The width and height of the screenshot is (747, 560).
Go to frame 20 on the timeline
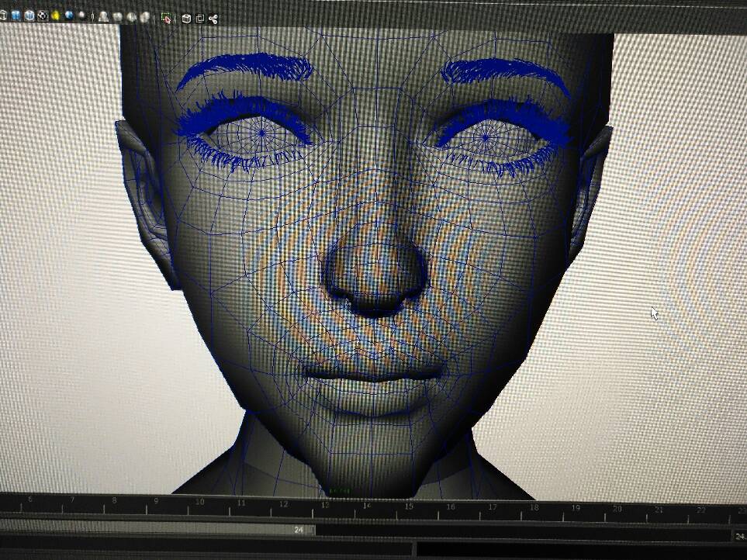(x=617, y=509)
